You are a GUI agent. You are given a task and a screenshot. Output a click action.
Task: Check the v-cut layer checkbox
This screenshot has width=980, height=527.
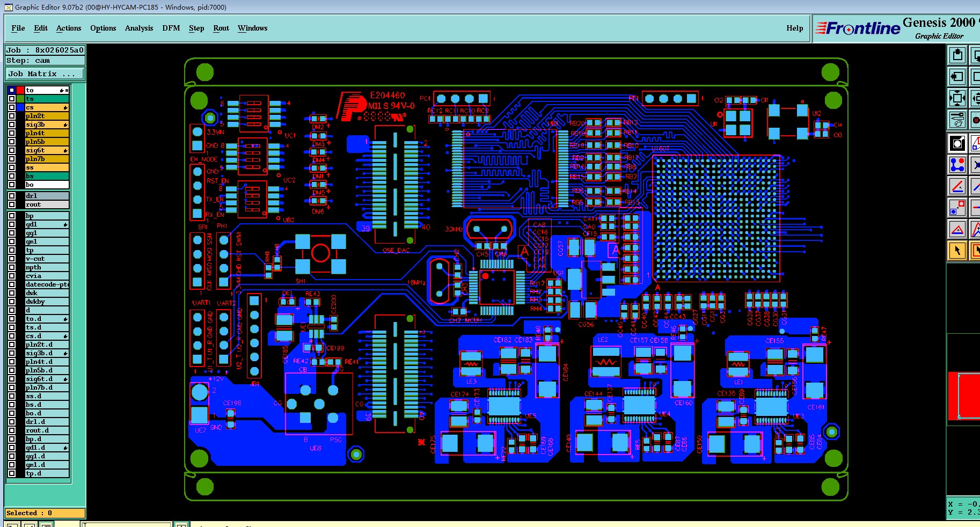point(12,259)
